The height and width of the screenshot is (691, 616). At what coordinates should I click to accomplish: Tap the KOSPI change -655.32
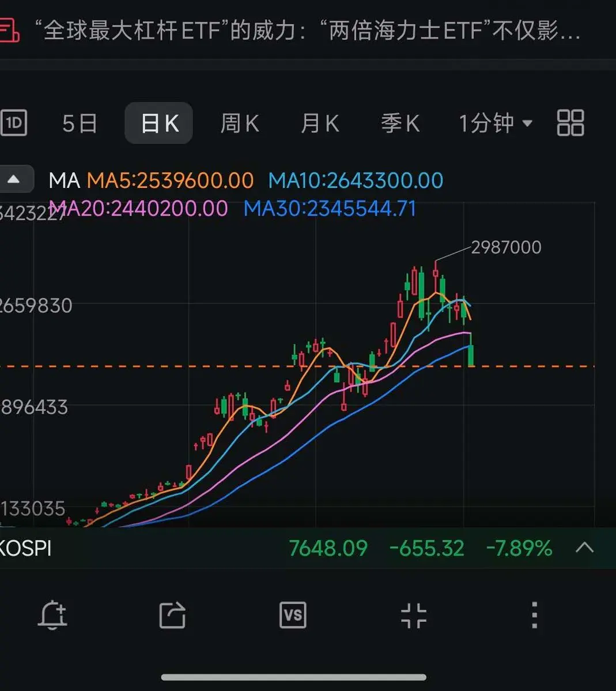tap(427, 549)
